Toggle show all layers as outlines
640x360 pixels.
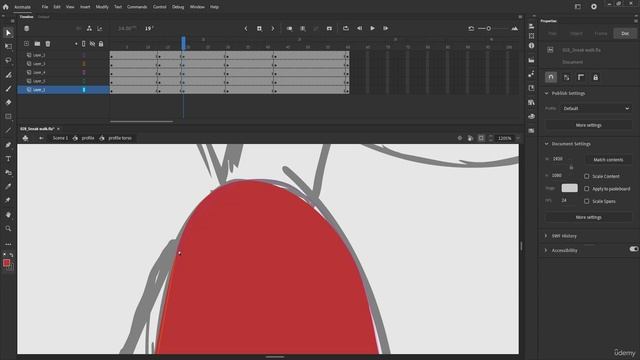click(84, 44)
